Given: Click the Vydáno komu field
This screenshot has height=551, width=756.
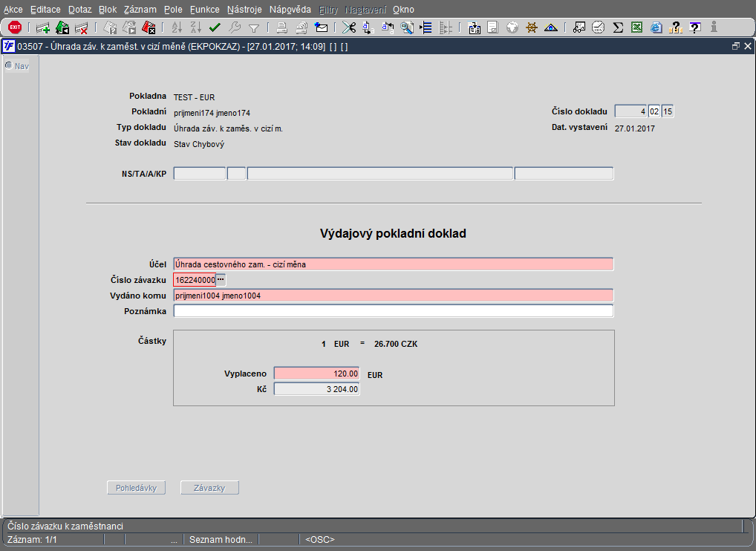Looking at the screenshot, I should 393,296.
